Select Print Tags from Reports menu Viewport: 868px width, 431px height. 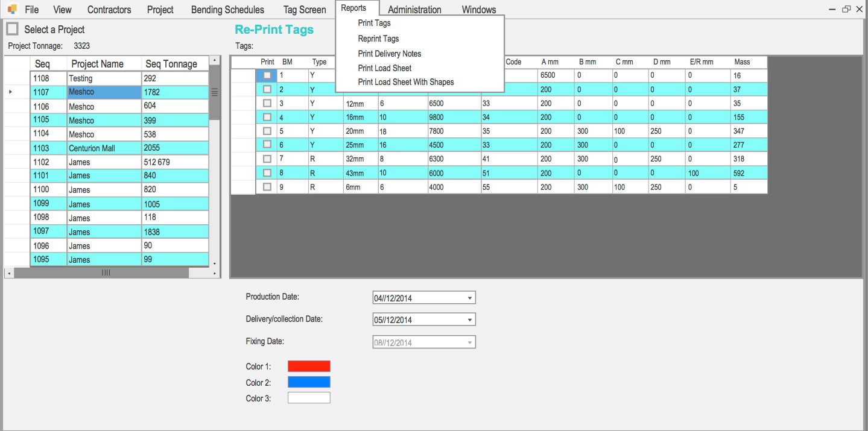(374, 23)
